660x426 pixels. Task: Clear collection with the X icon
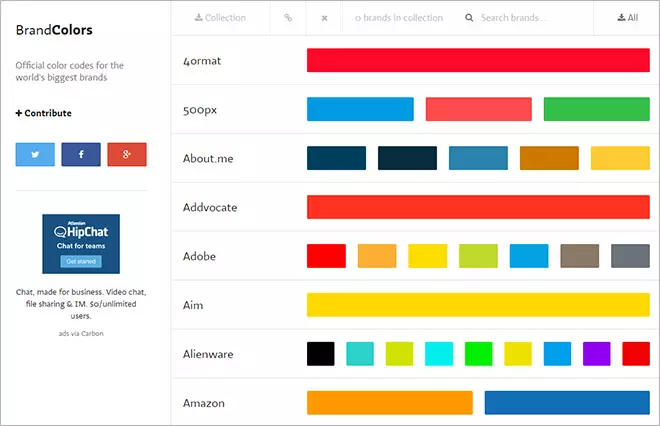click(324, 18)
